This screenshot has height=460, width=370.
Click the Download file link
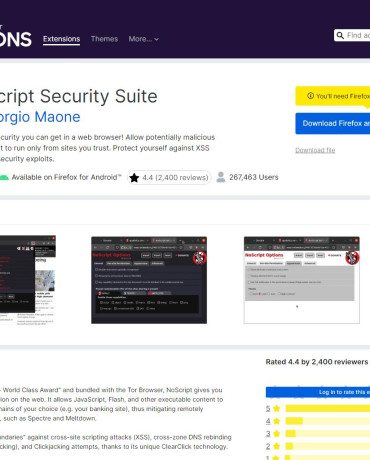(315, 150)
